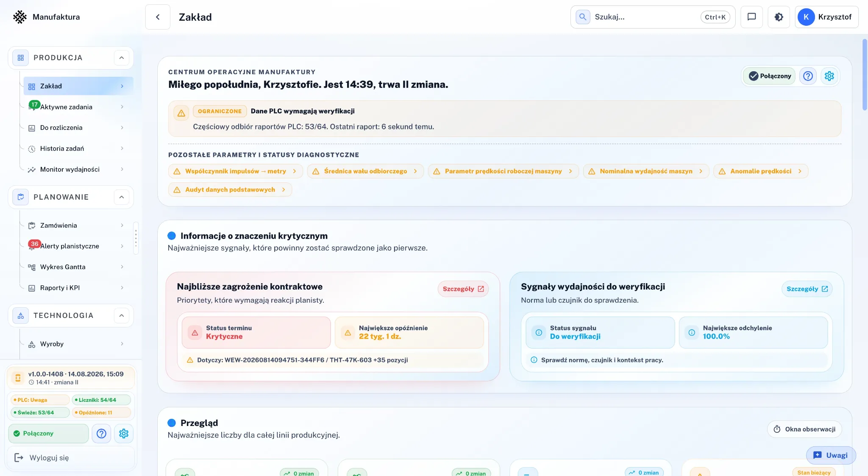Expand chevron next to Zamówienia
Screen dimensions: 868x476
point(122,225)
